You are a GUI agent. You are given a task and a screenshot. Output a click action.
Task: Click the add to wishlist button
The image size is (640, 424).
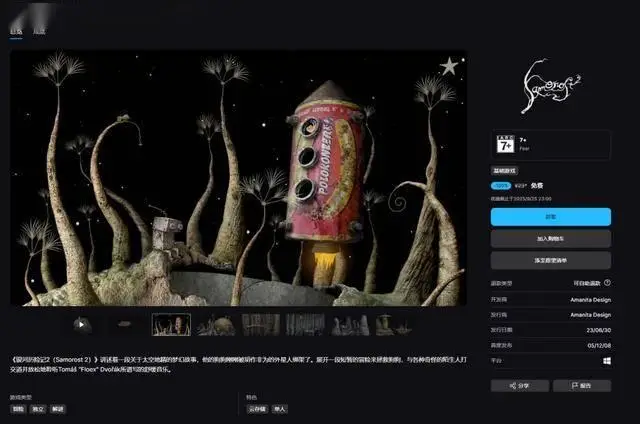[551, 260]
